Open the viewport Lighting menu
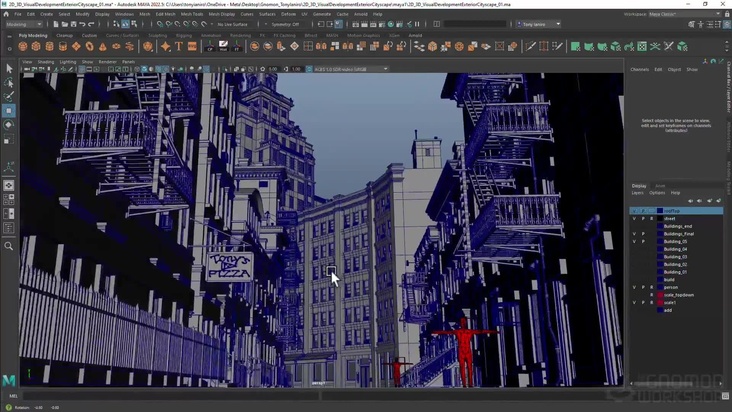Viewport: 732px width, 412px height. click(x=68, y=62)
